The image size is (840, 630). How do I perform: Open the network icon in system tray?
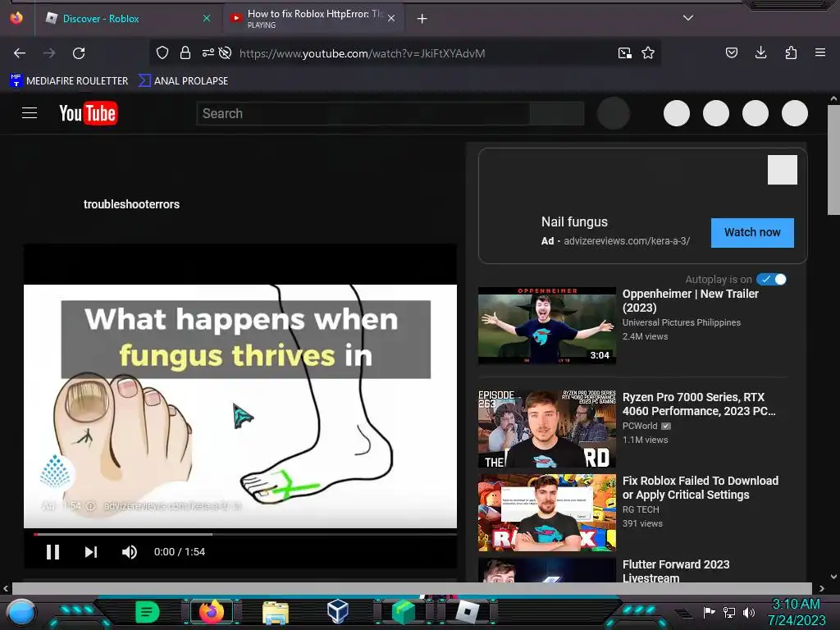point(729,612)
